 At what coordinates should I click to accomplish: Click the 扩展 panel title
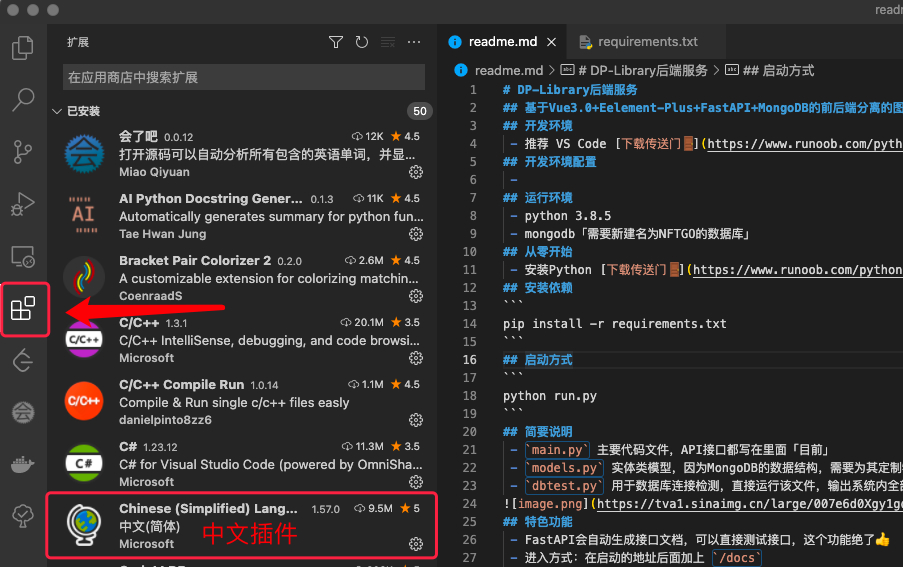click(78, 42)
